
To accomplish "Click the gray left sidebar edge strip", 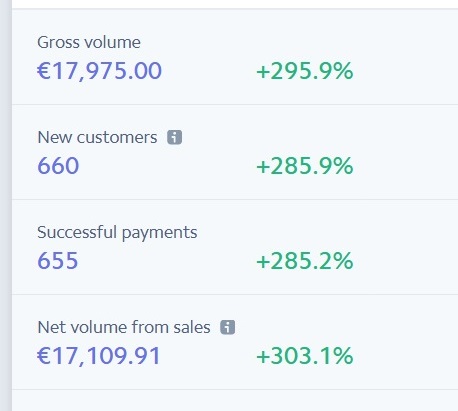I will [x=6, y=205].
